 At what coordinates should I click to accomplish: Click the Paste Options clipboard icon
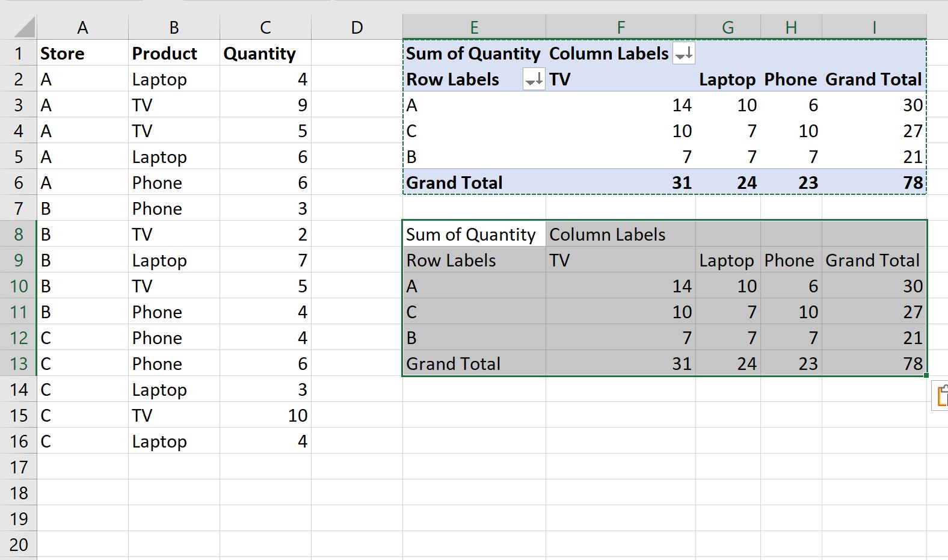point(941,396)
